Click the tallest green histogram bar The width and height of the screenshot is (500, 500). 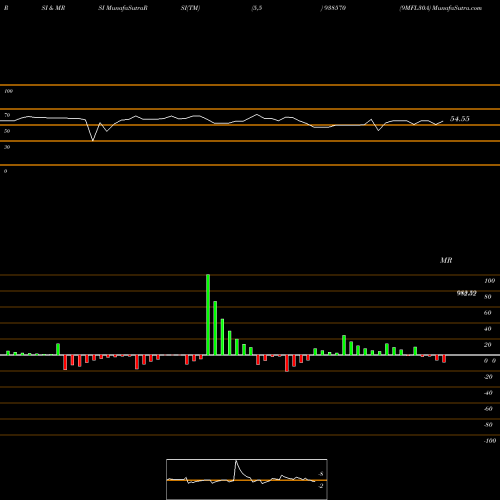(208, 315)
